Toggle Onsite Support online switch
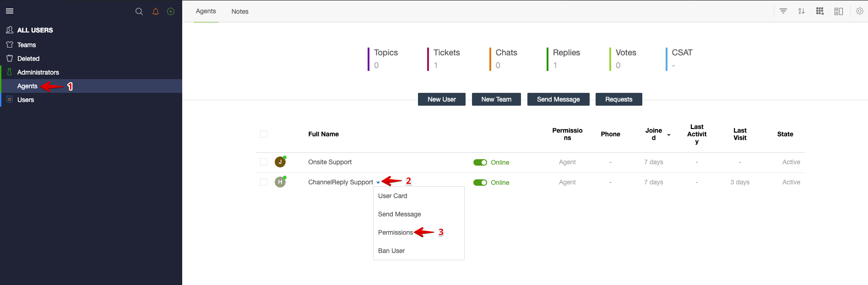This screenshot has height=285, width=868. tap(480, 162)
